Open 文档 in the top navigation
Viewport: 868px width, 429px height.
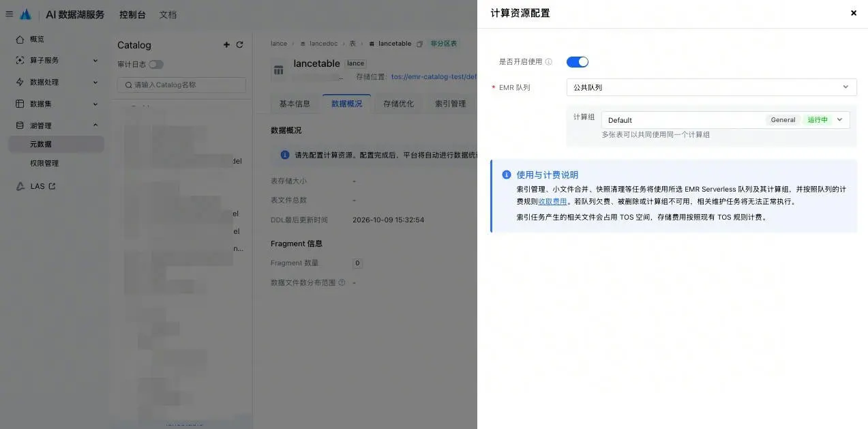pyautogui.click(x=168, y=14)
